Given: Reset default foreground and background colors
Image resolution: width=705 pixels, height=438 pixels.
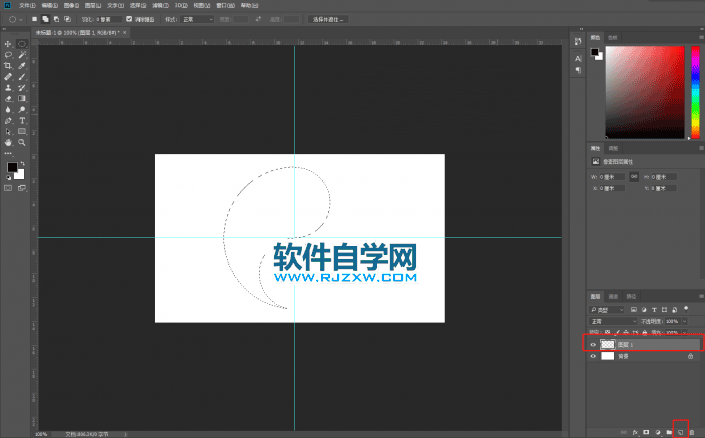Looking at the screenshot, I should pyautogui.click(x=8, y=178).
